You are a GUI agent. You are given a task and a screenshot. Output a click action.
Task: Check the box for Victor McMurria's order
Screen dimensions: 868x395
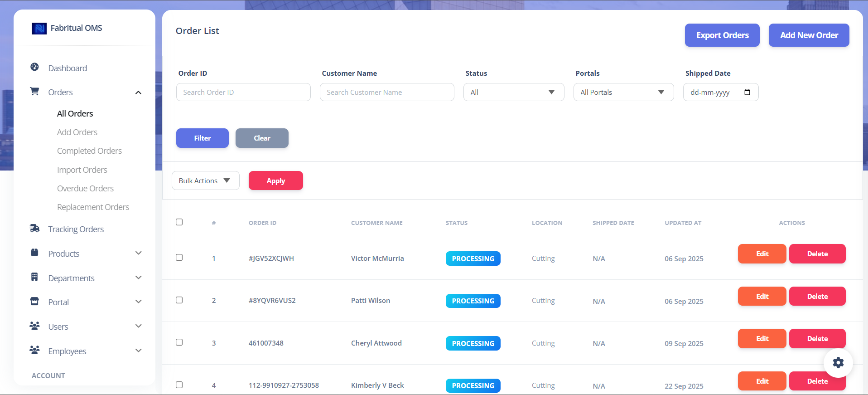point(179,258)
